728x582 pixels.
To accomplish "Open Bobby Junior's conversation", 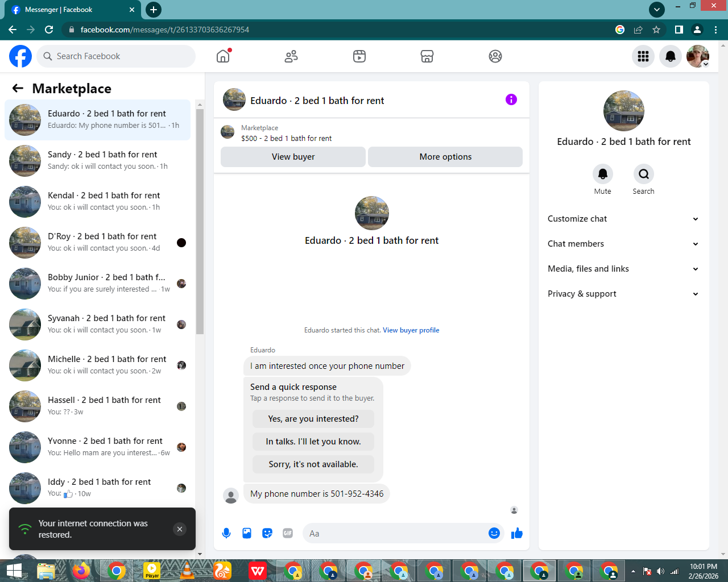I will [x=98, y=284].
